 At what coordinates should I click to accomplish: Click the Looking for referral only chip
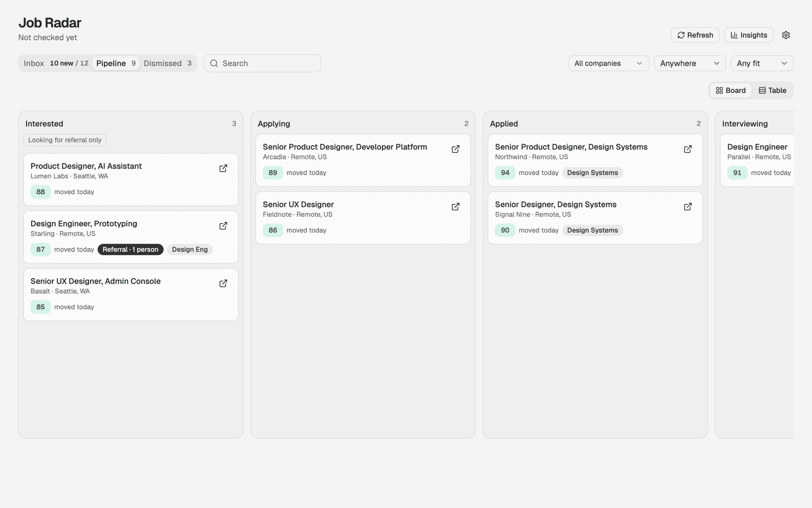[x=65, y=140]
